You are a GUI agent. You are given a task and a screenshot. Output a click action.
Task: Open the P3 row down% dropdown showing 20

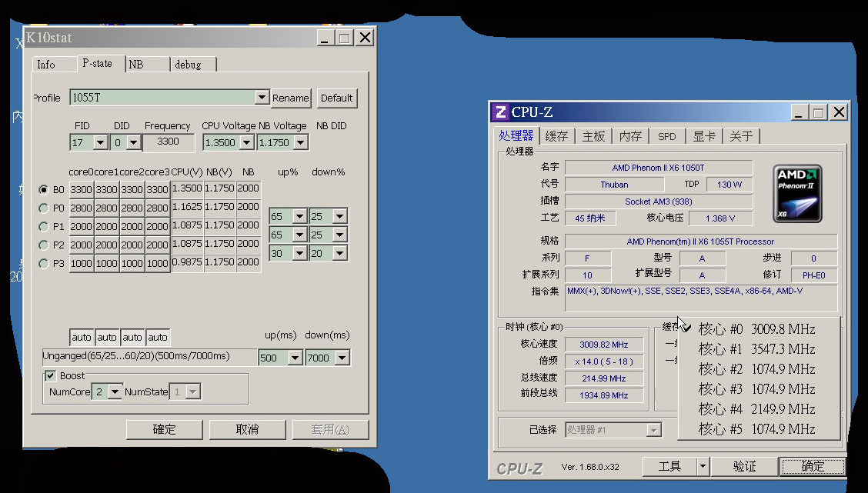pos(339,253)
